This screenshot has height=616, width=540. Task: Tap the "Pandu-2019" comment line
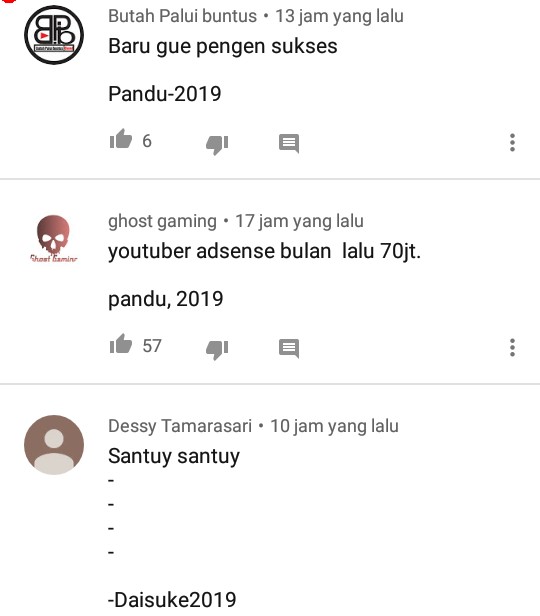pos(165,94)
